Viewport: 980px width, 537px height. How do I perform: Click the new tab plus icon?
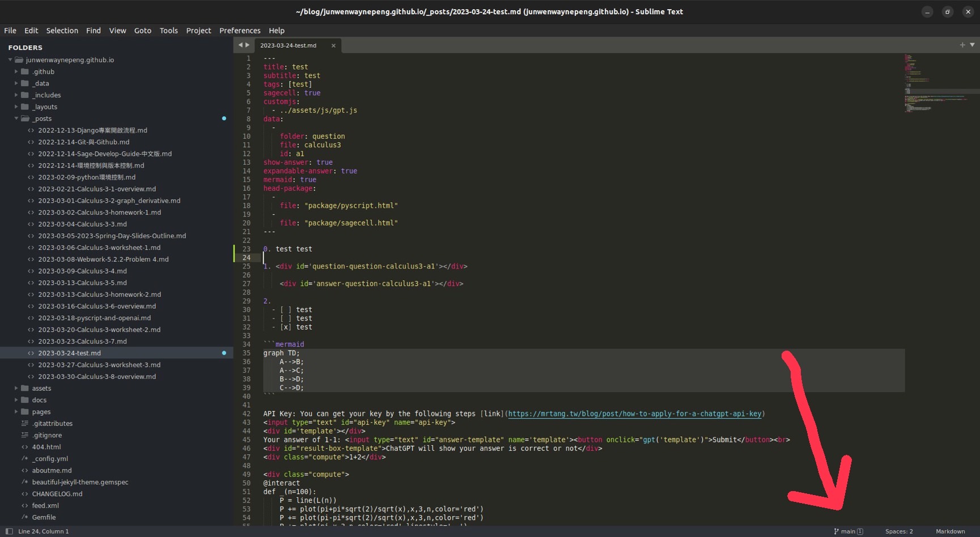point(962,45)
